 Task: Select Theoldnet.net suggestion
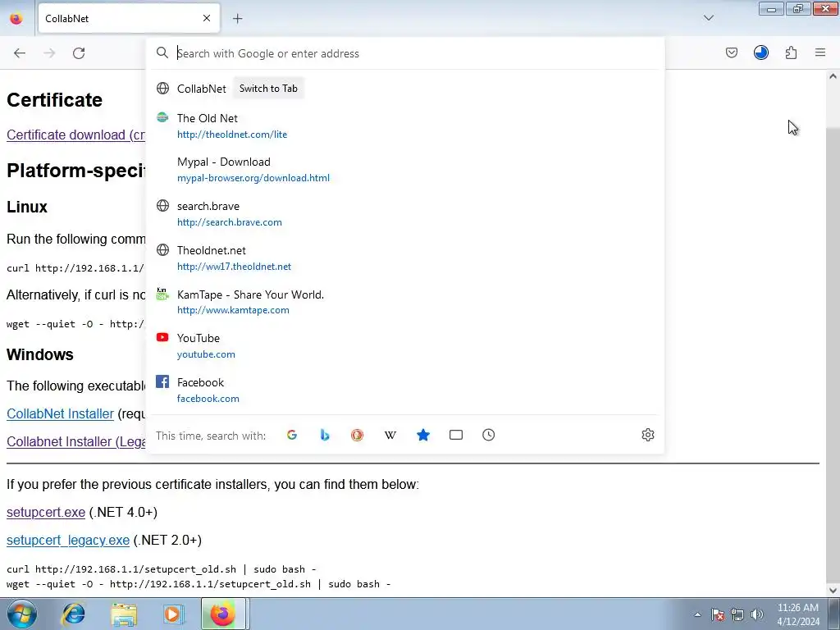click(405, 258)
